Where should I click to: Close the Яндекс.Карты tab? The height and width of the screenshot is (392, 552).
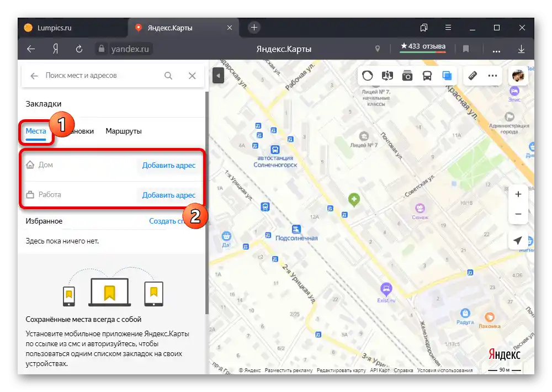(x=230, y=28)
